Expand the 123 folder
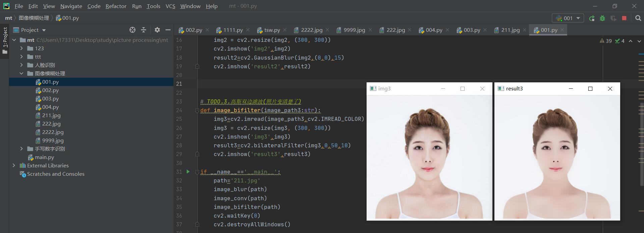644x233 pixels. (x=21, y=48)
